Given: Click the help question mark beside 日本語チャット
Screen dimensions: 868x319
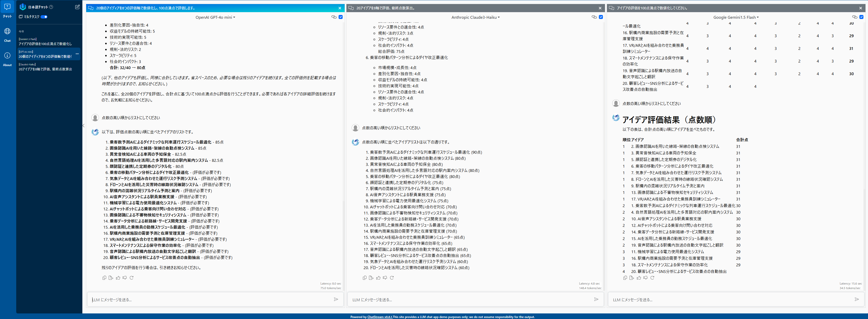Looking at the screenshot, I should 51,7.
